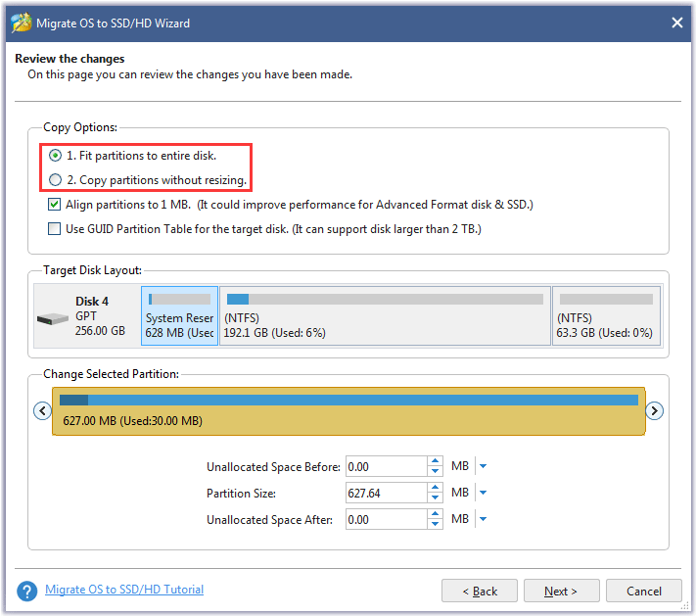Select the System Reserved 628 MB partition
Screen dimensions: 696x616
(179, 315)
